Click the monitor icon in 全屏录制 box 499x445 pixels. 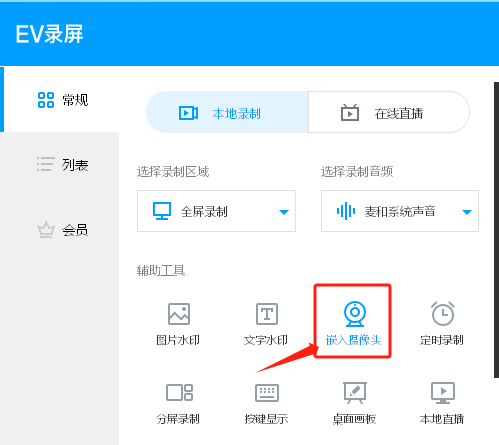tap(162, 211)
